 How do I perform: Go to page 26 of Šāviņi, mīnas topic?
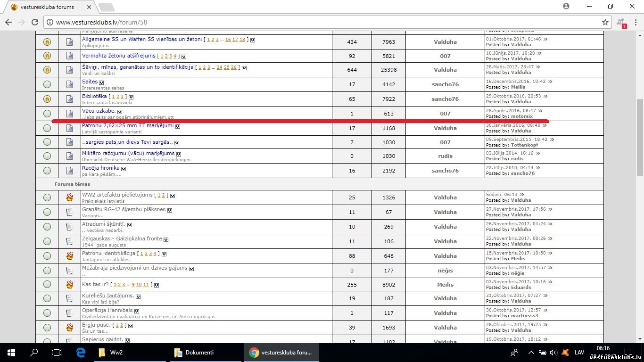pyautogui.click(x=234, y=67)
